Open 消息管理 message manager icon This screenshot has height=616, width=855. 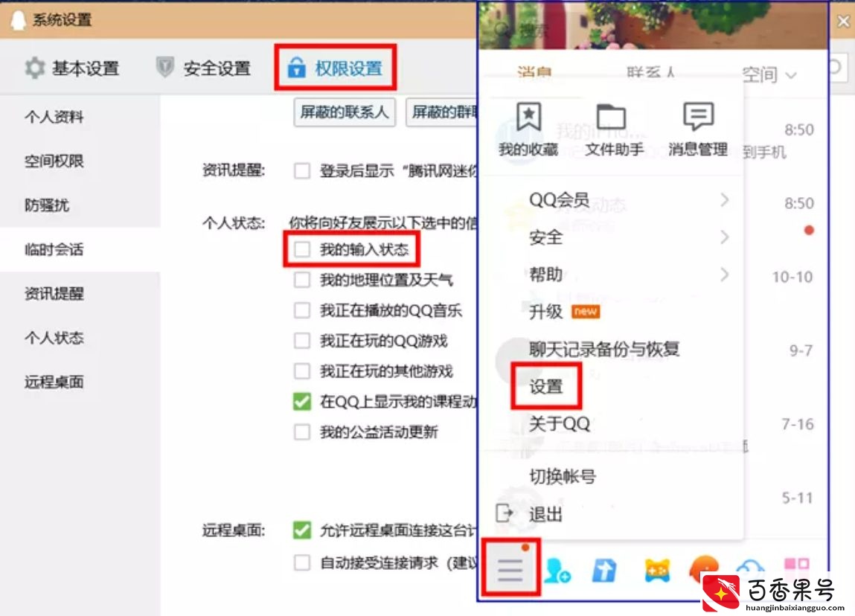698,117
